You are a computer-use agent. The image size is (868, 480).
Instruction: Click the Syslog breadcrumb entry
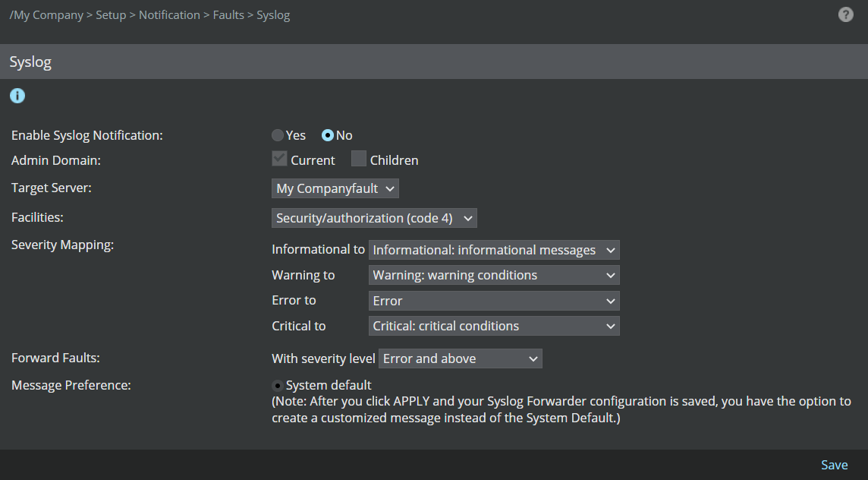273,15
